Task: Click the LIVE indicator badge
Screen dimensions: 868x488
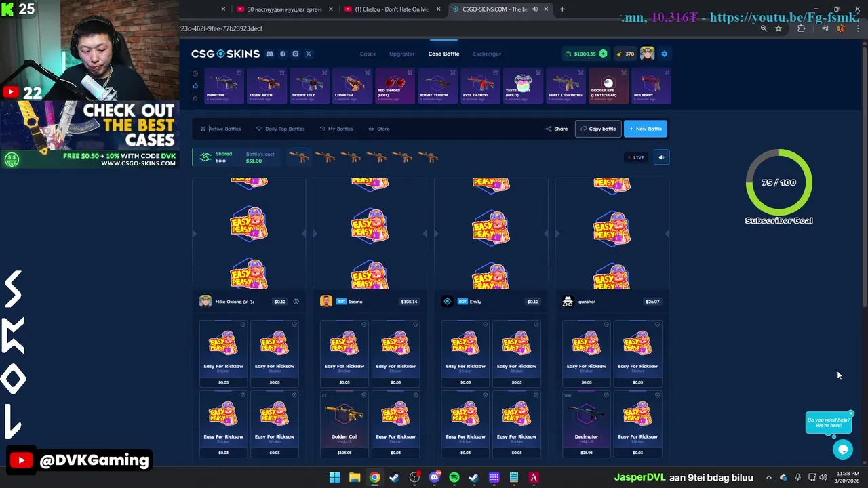Action: click(x=636, y=157)
